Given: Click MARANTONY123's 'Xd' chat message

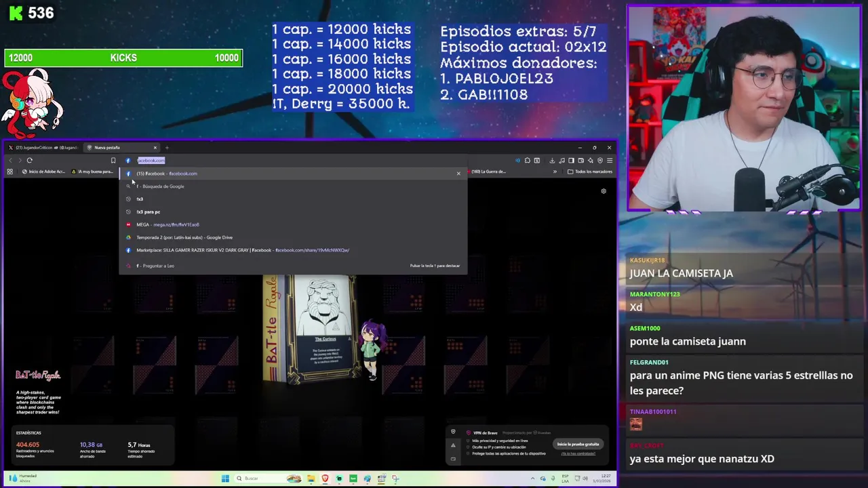Looking at the screenshot, I should [x=636, y=308].
